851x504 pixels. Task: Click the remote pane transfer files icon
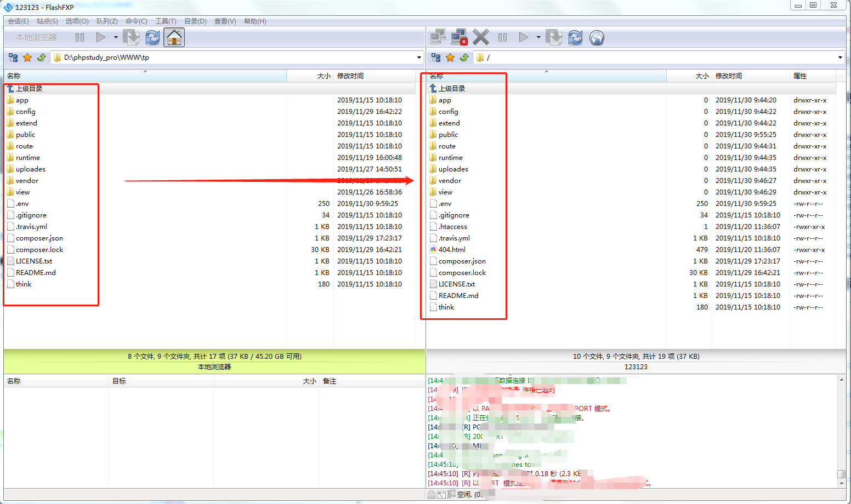554,38
